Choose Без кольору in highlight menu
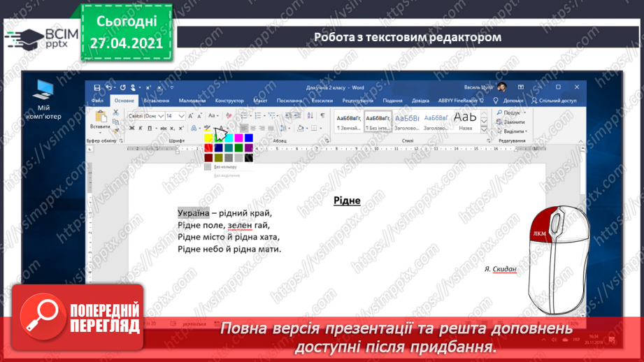Viewport: 644px width, 362px height. point(222,167)
